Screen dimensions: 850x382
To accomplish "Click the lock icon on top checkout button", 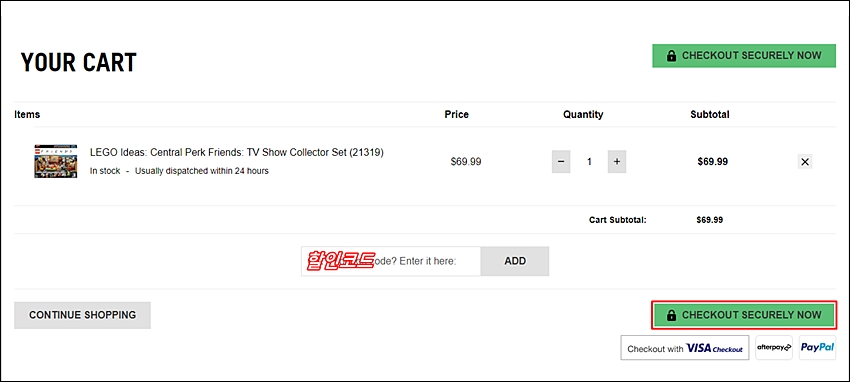I will point(671,56).
